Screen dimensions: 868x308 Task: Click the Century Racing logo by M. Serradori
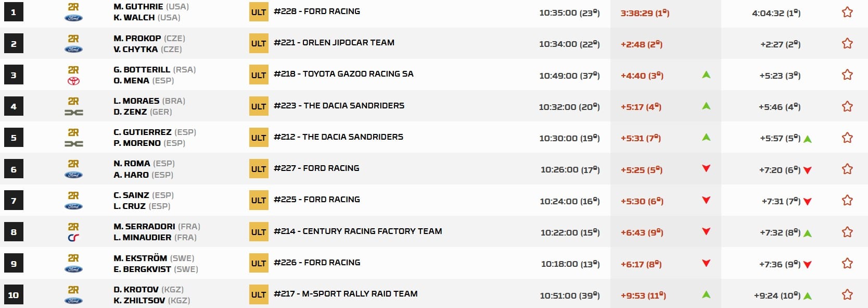[73, 238]
